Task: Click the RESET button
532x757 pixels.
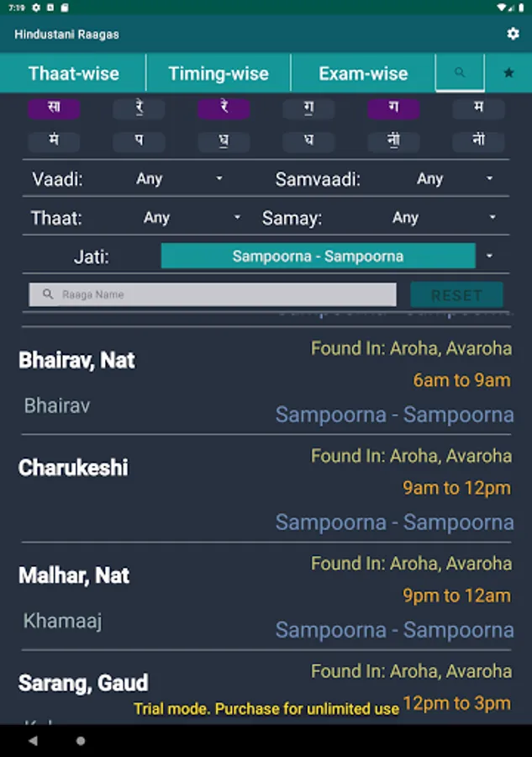Action: pyautogui.click(x=456, y=295)
